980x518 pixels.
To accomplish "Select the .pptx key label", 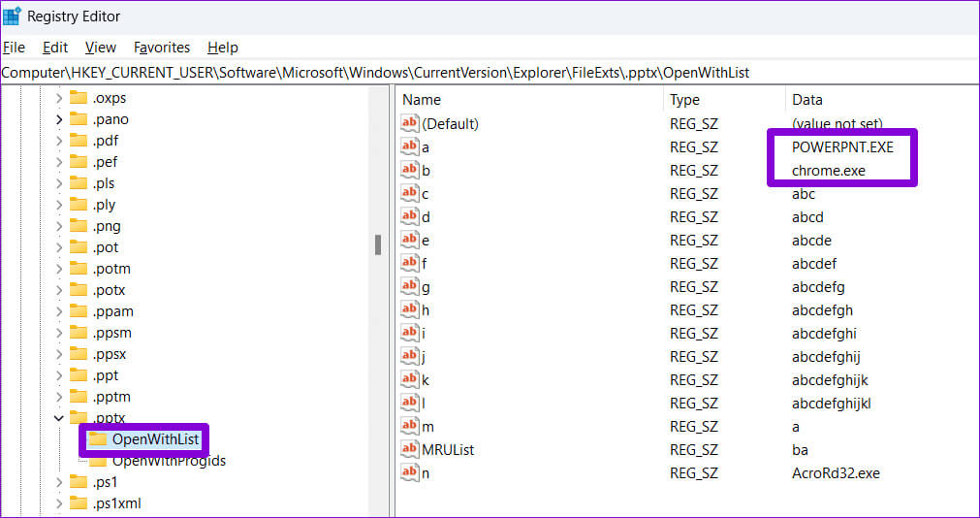I will (110, 418).
